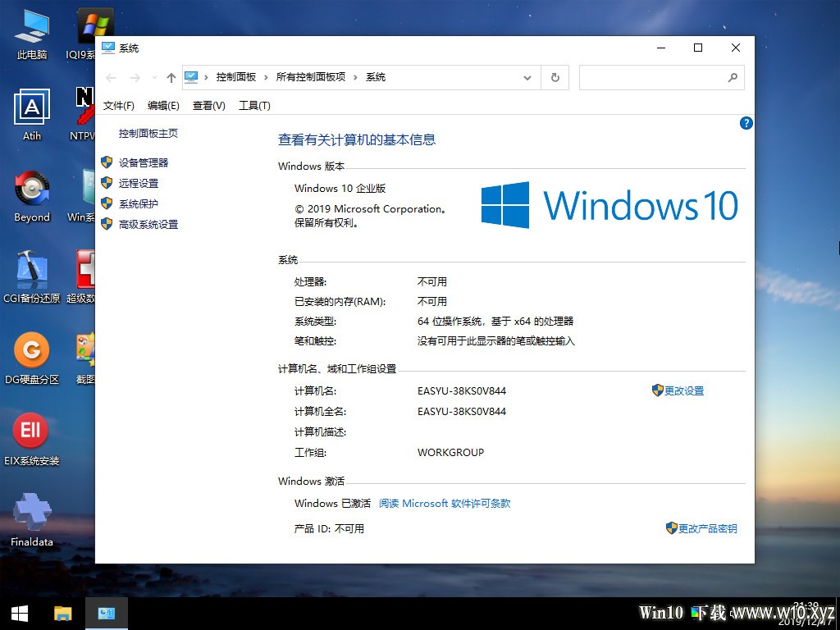
Task: Click the help question mark icon
Action: pos(746,123)
